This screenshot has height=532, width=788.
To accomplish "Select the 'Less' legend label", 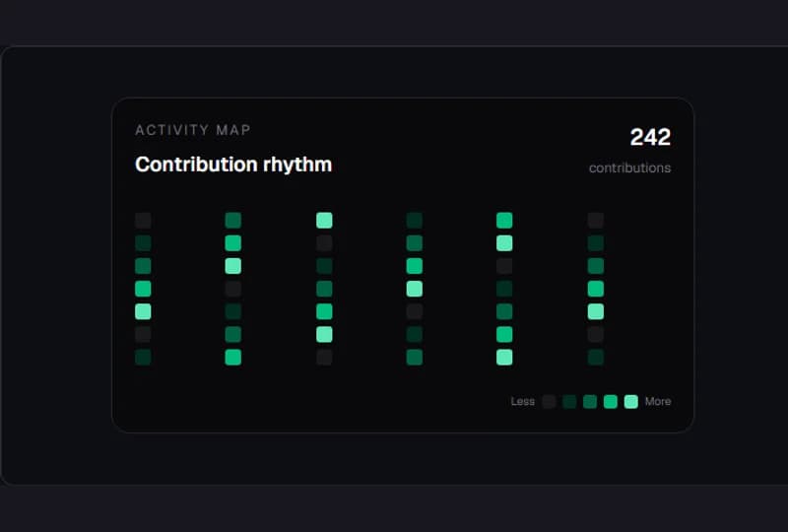I will click(x=523, y=401).
